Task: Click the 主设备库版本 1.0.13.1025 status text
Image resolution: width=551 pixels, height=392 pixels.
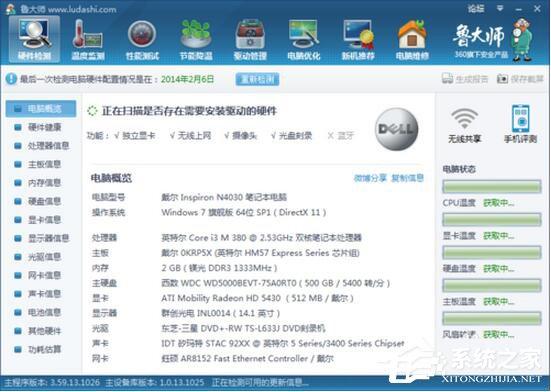Action: pos(155,382)
